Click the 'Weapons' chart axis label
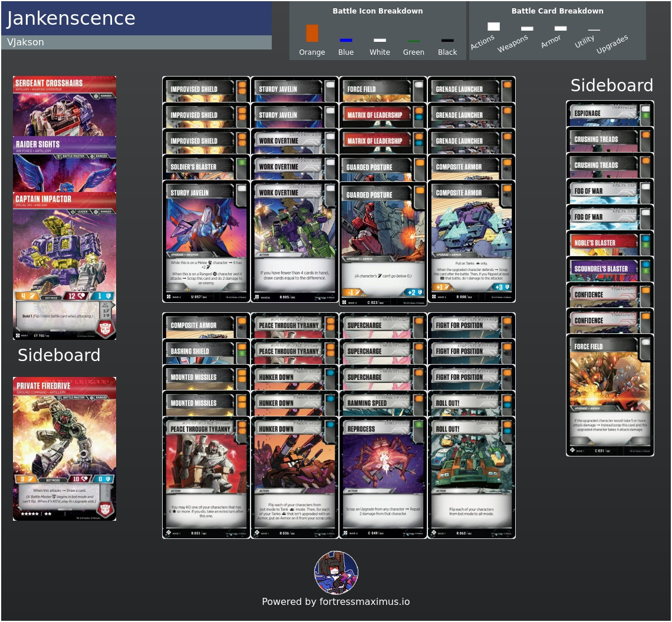This screenshot has width=672, height=622. click(513, 43)
